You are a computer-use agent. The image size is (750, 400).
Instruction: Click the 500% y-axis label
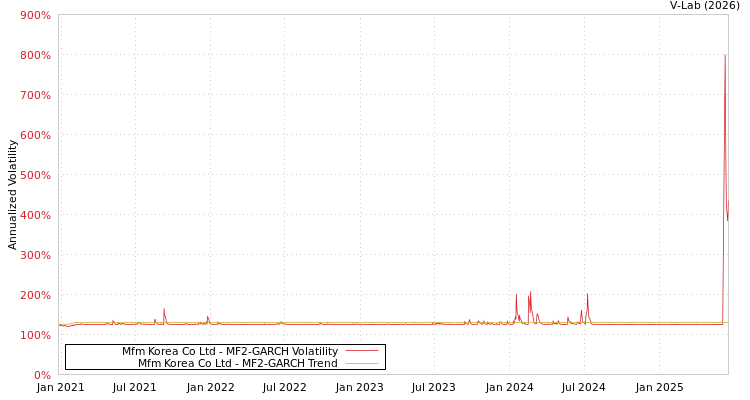point(35,175)
